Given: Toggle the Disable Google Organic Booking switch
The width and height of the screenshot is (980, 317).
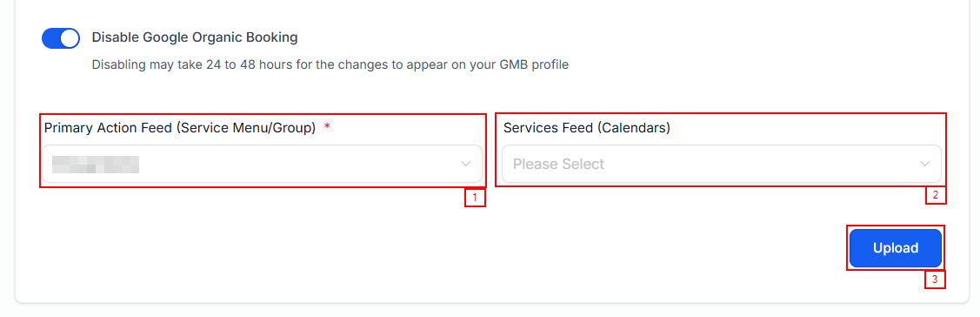Looking at the screenshot, I should coord(61,38).
